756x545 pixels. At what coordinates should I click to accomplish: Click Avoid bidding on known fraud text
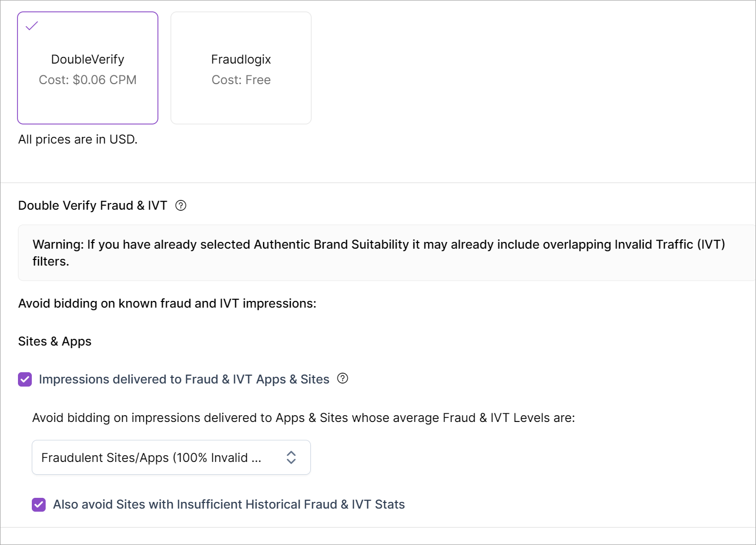coord(167,304)
